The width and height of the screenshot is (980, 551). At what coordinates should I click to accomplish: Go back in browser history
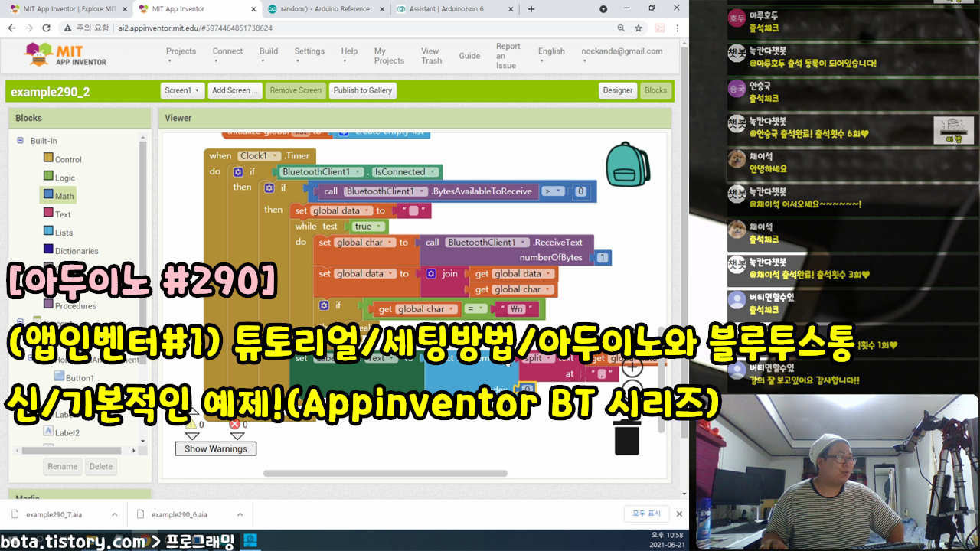click(x=11, y=28)
